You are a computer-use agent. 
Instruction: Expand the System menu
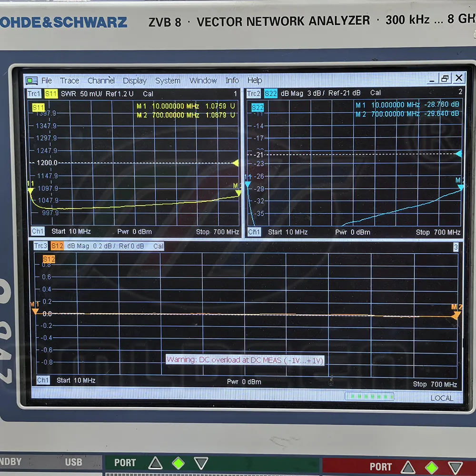tap(168, 81)
